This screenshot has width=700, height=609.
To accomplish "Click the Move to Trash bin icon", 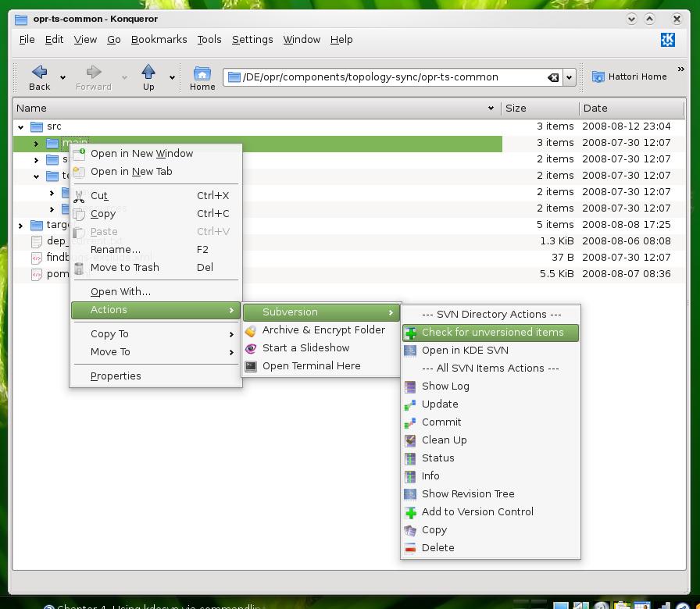I will click(79, 268).
